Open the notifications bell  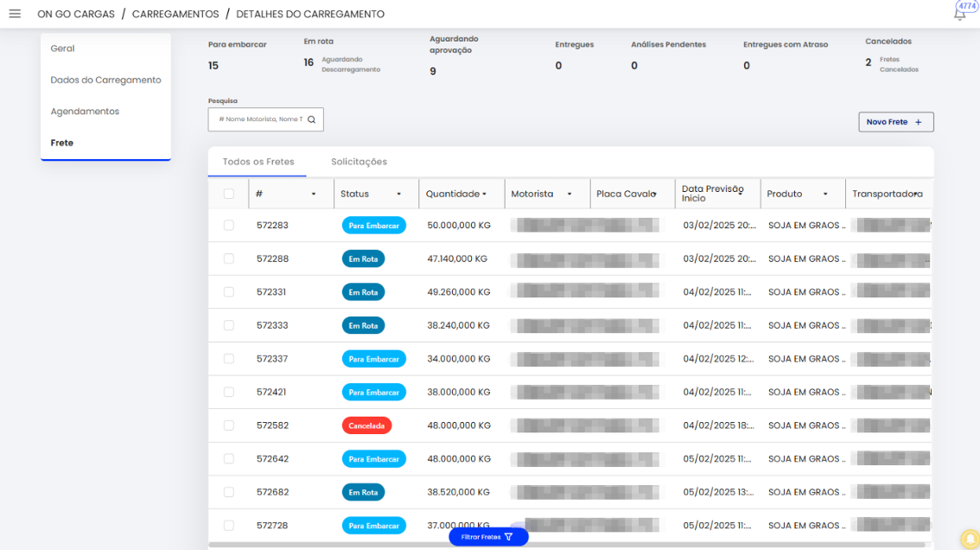tap(959, 14)
